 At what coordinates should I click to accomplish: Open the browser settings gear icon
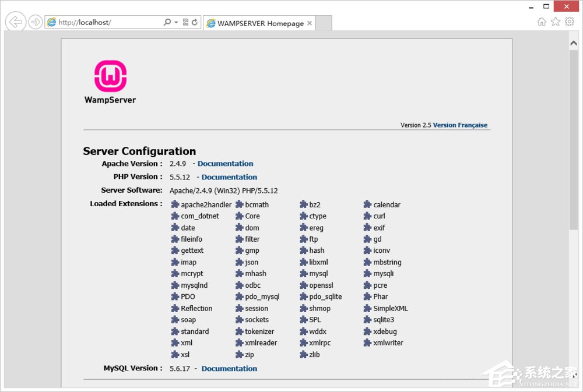pos(570,21)
